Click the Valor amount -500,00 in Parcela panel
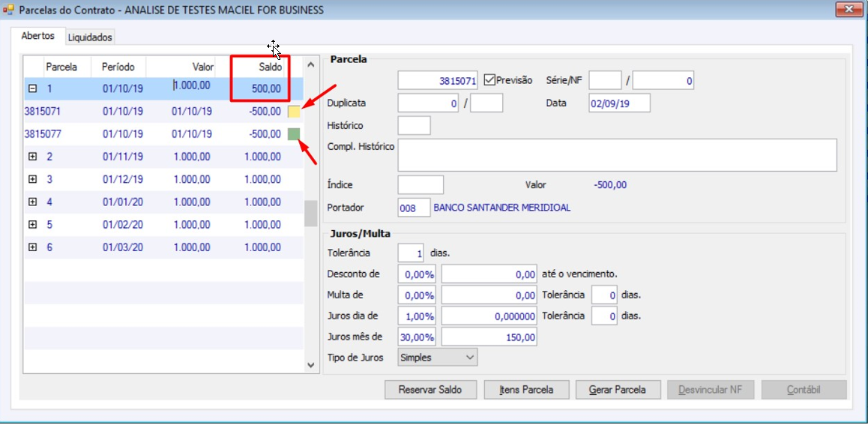The height and width of the screenshot is (425, 868). 610,185
